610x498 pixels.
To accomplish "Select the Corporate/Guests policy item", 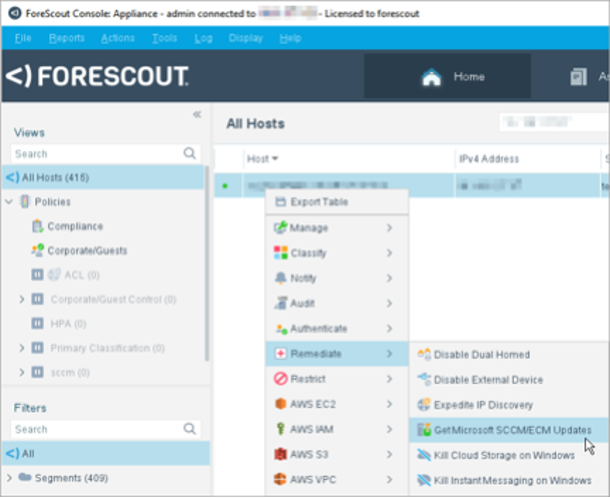I will tap(87, 251).
